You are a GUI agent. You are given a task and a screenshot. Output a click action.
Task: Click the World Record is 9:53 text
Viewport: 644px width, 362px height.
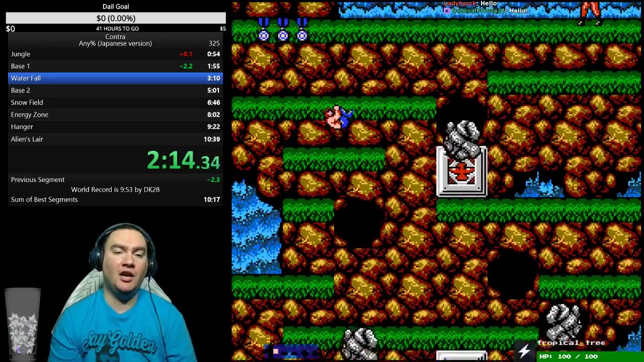(115, 190)
